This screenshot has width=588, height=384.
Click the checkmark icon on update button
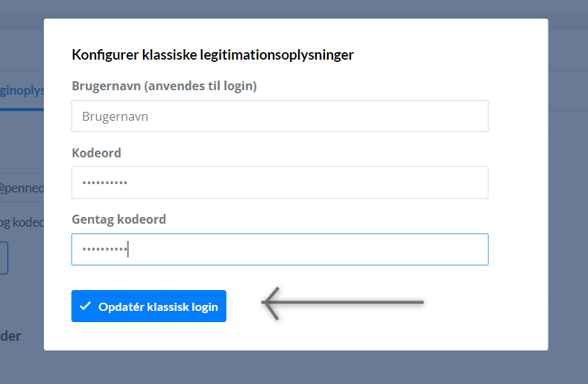coord(86,306)
